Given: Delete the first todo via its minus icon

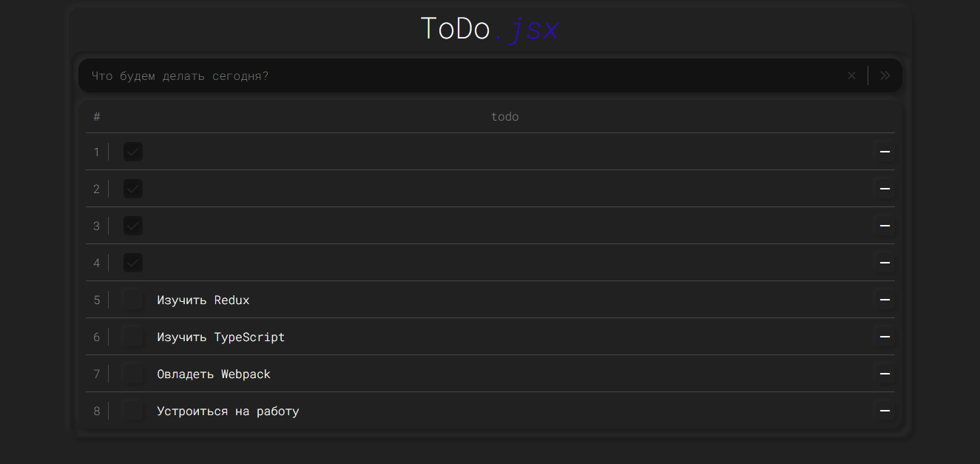Looking at the screenshot, I should [x=885, y=152].
